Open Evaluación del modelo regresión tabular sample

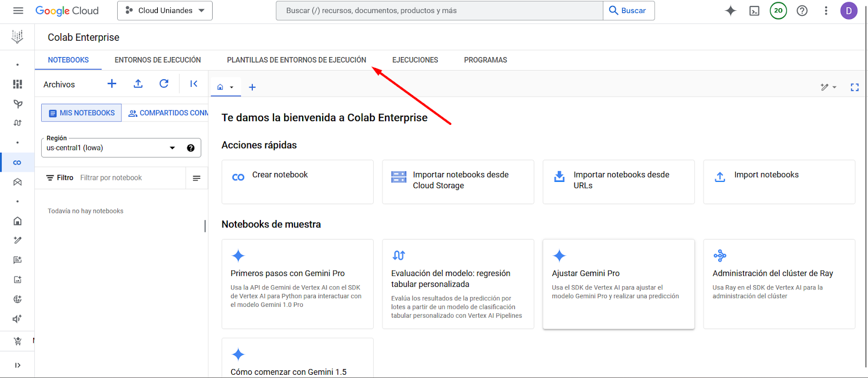[x=458, y=284]
